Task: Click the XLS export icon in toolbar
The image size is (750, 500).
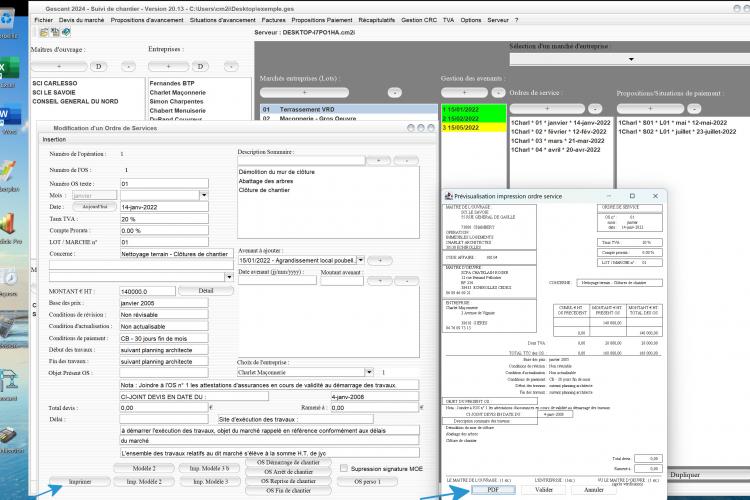Action: pyautogui.click(x=55, y=33)
